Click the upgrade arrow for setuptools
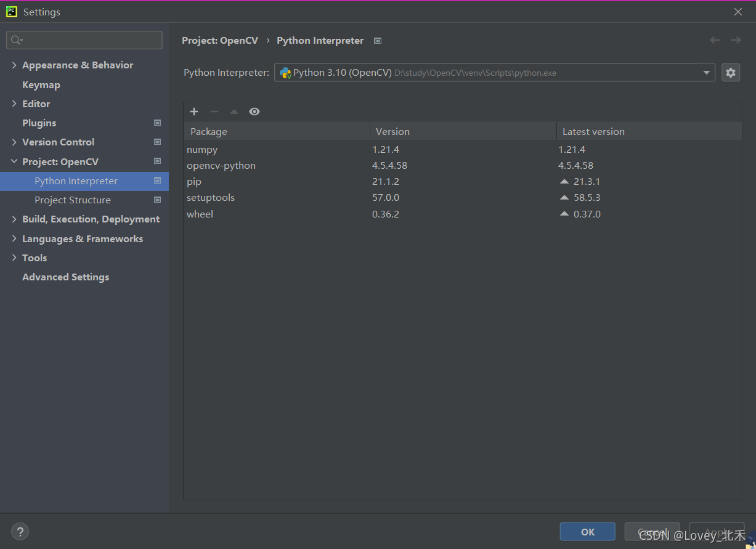 click(x=564, y=198)
